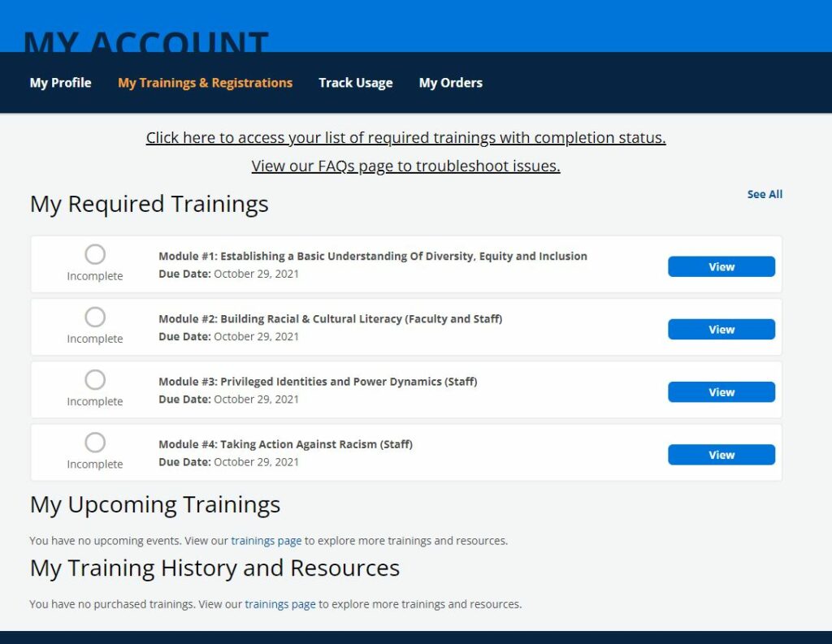Click the Incomplete label for Module #1
Screen dimensions: 832x644
click(x=94, y=276)
